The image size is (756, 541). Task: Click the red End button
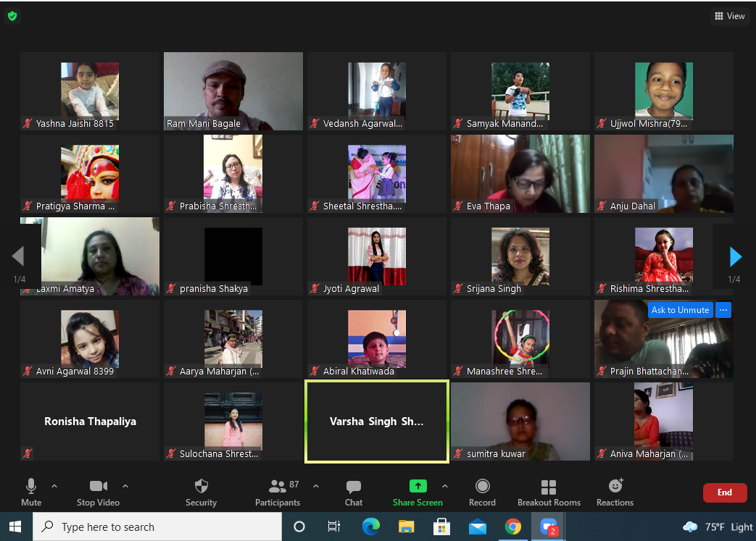tap(725, 492)
